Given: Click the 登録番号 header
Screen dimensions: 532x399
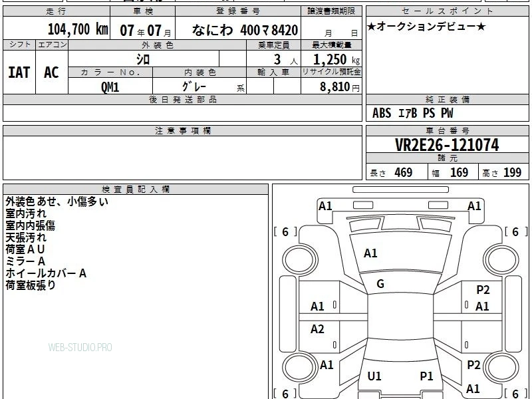Looking at the screenshot, I should (x=238, y=11).
